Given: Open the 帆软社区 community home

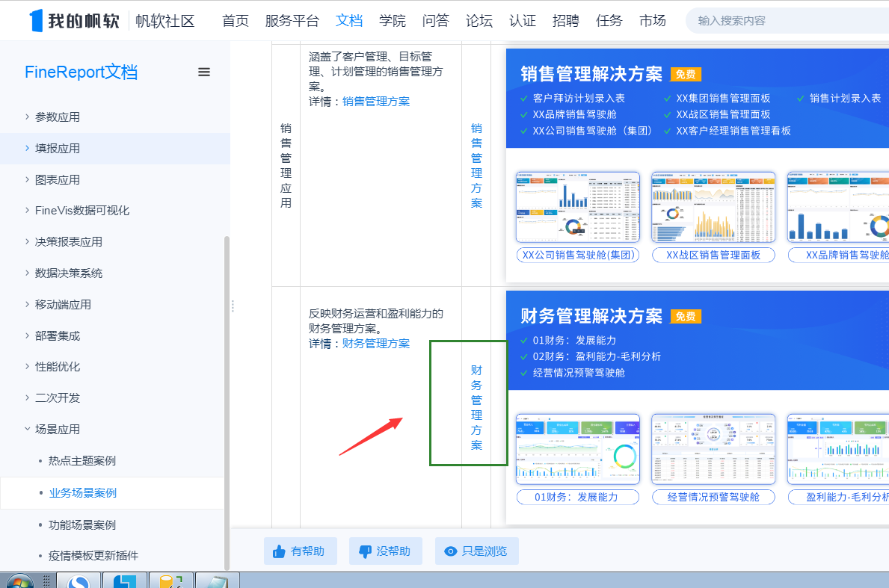Looking at the screenshot, I should click(x=165, y=21).
